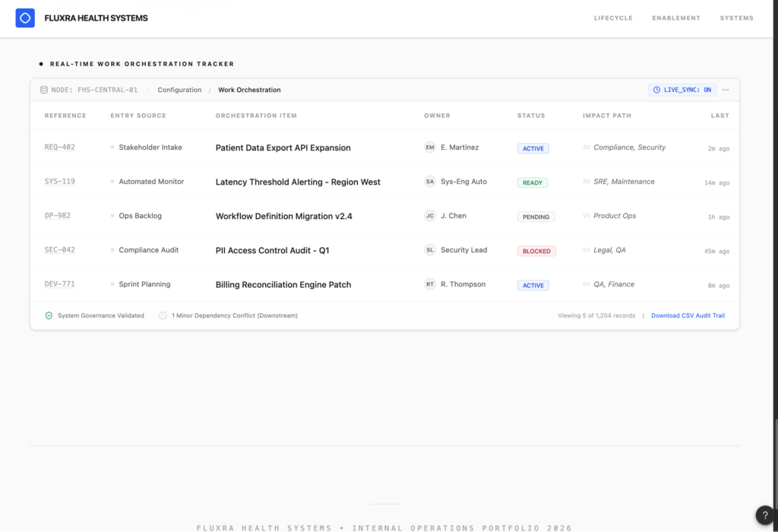Click the FLUXRA HEALTH SYSTEMS brand title
The image size is (778, 532).
(x=96, y=18)
